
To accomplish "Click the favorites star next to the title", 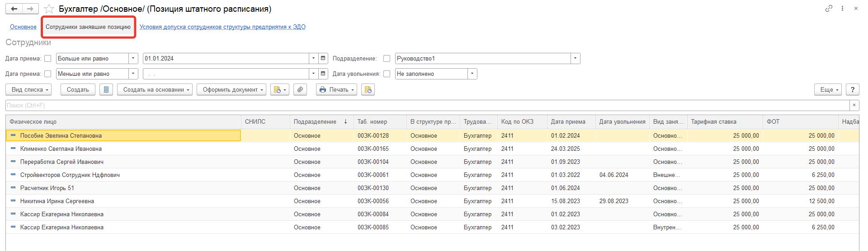I will 49,9.
